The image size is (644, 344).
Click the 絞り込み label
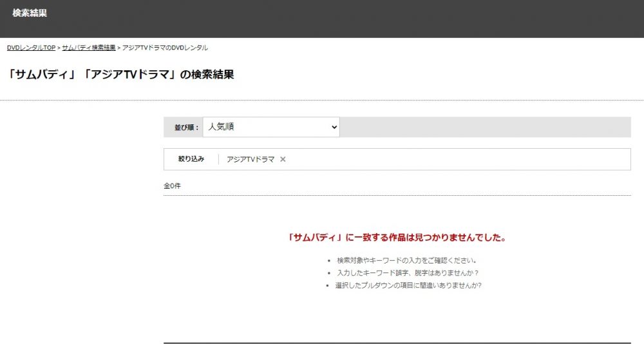point(191,159)
